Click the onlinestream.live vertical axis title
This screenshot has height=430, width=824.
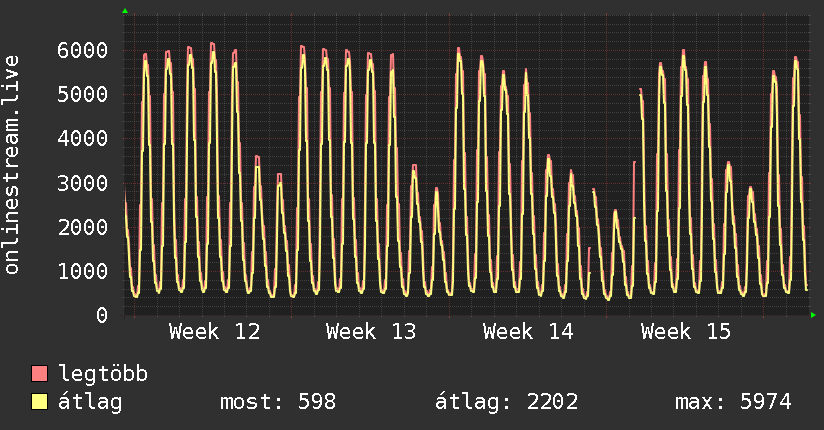(12, 165)
